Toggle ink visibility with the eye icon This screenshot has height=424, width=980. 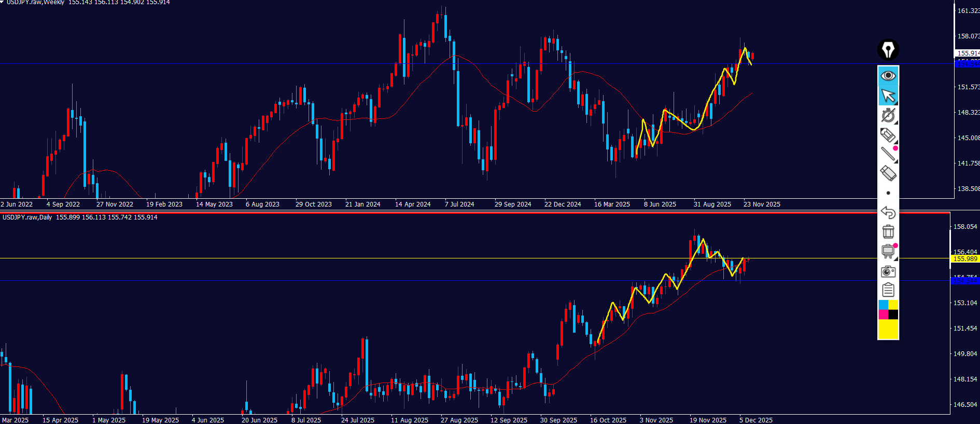[888, 76]
